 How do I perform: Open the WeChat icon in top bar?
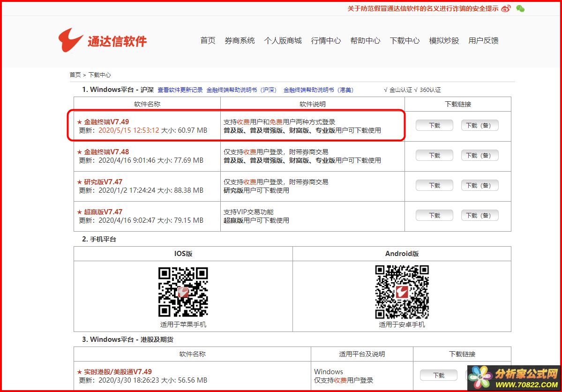520,8
